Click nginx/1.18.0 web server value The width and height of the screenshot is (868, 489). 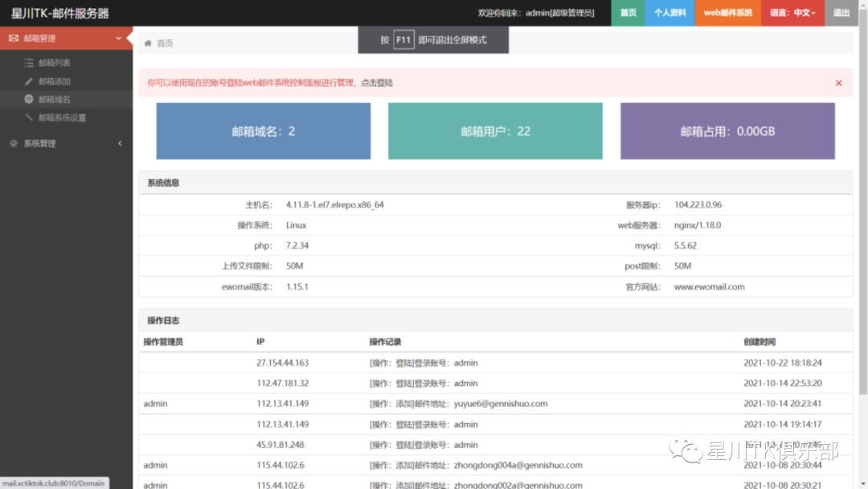click(698, 225)
